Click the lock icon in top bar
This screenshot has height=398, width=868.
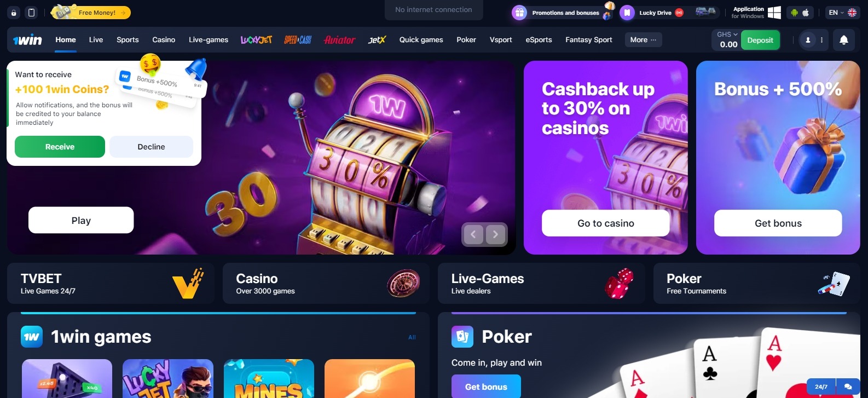pos(14,13)
